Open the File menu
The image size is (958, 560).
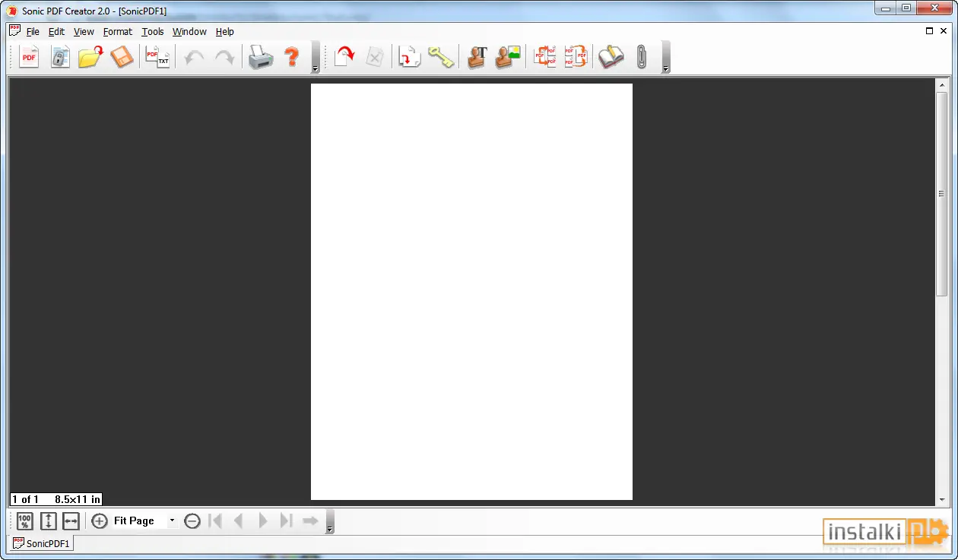coord(33,32)
